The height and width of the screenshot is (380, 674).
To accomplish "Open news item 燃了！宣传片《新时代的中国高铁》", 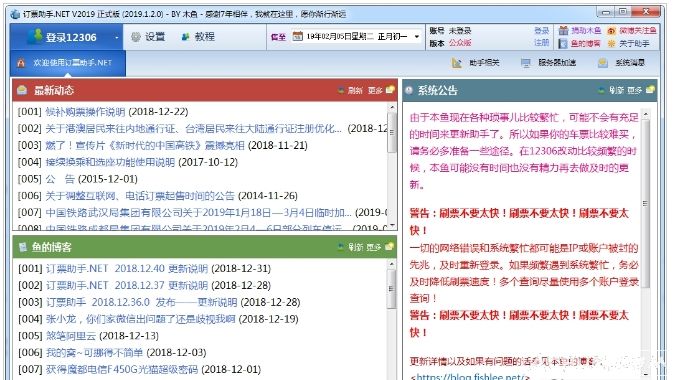I will 145,145.
